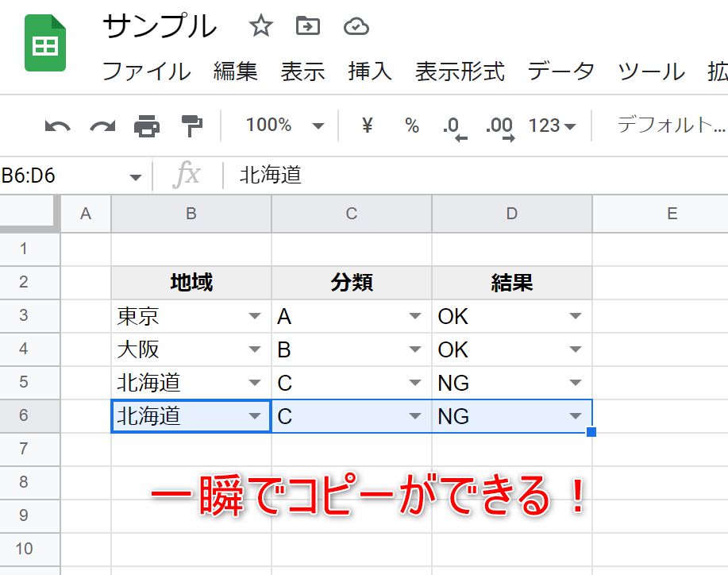Image resolution: width=728 pixels, height=575 pixels.
Task: Open the 123 number format dropdown
Action: [x=552, y=125]
